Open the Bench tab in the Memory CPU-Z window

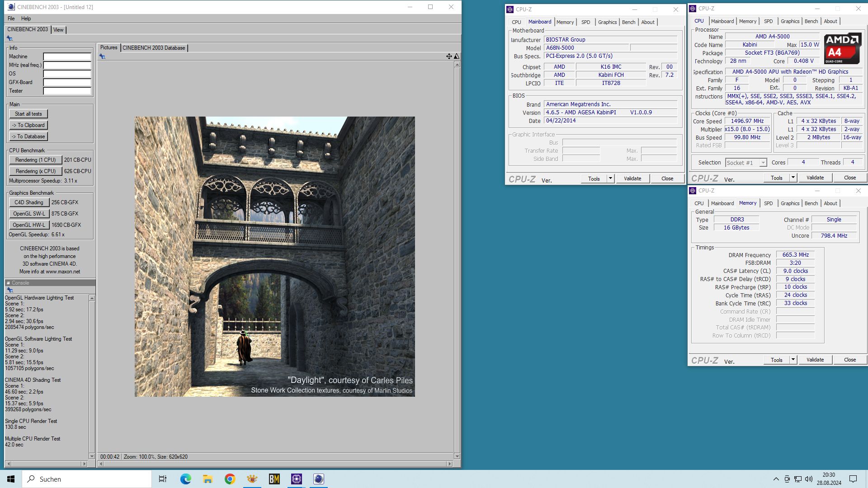tap(811, 203)
